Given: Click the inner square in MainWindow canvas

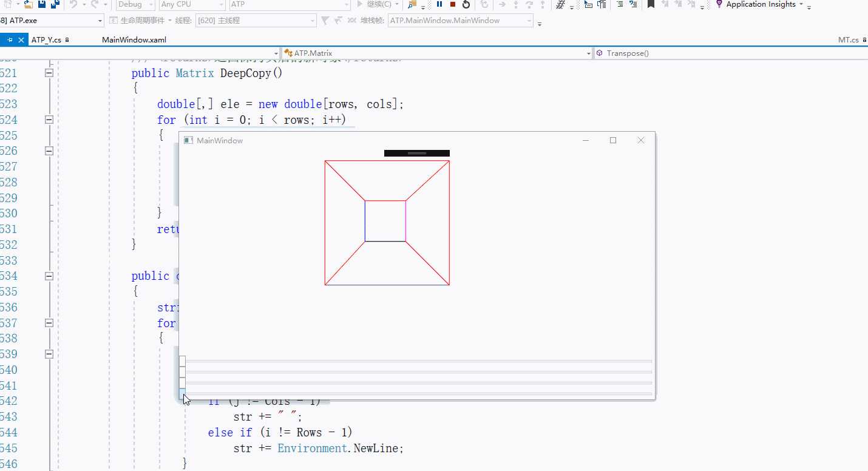Looking at the screenshot, I should (x=385, y=221).
